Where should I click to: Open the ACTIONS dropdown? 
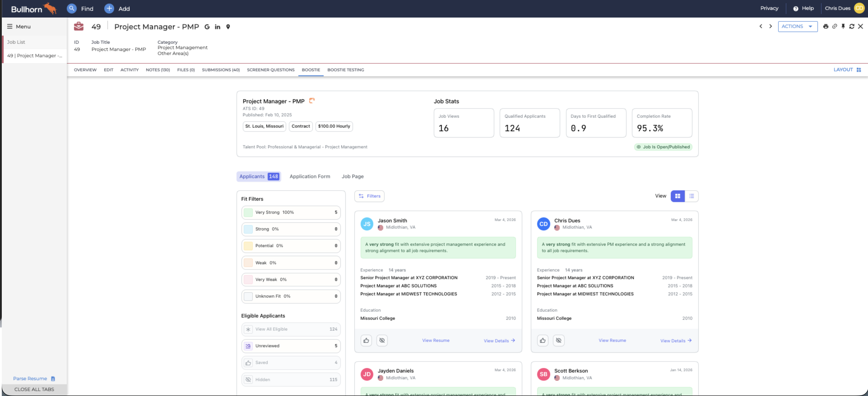(x=797, y=26)
